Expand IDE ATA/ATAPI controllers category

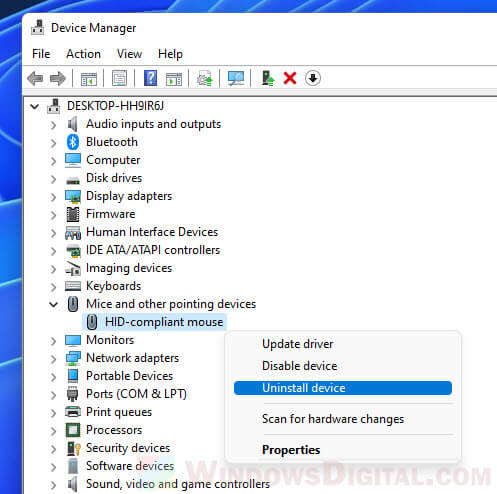click(53, 251)
